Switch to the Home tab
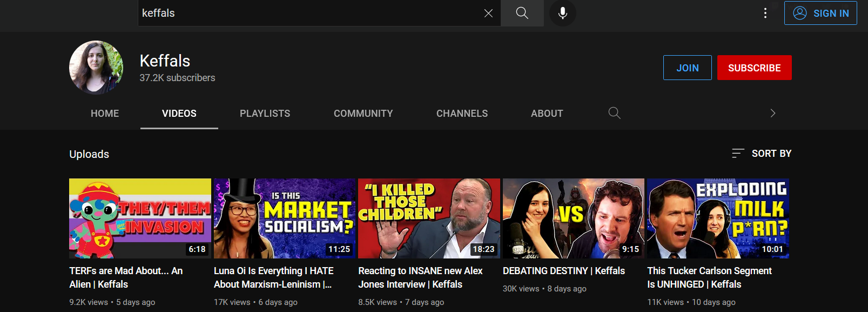Viewport: 868px width, 312px height. (x=105, y=114)
